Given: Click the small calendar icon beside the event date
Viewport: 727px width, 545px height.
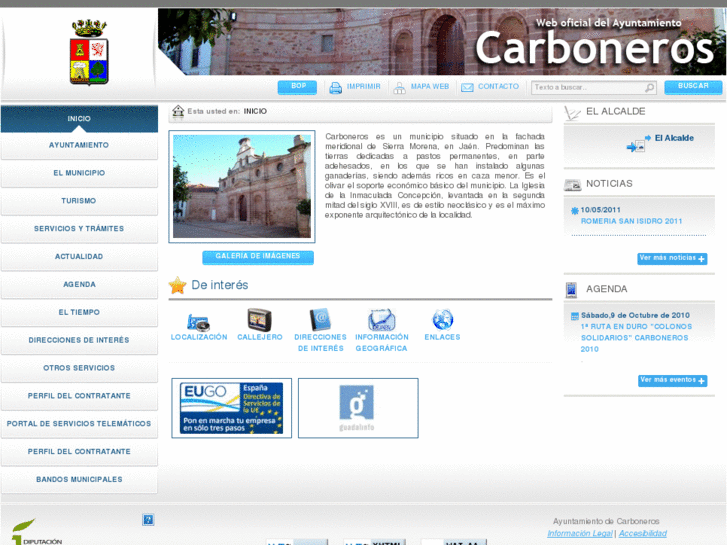Looking at the screenshot, I should [574, 316].
